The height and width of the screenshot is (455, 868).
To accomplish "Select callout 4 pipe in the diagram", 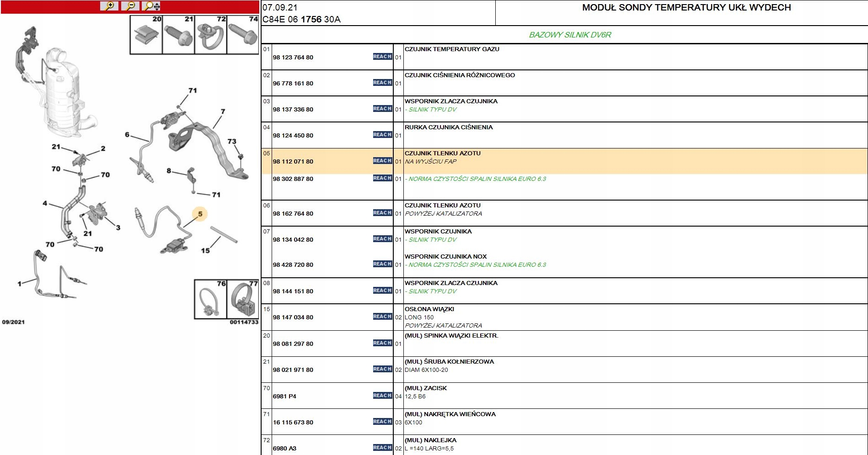I will (x=45, y=203).
